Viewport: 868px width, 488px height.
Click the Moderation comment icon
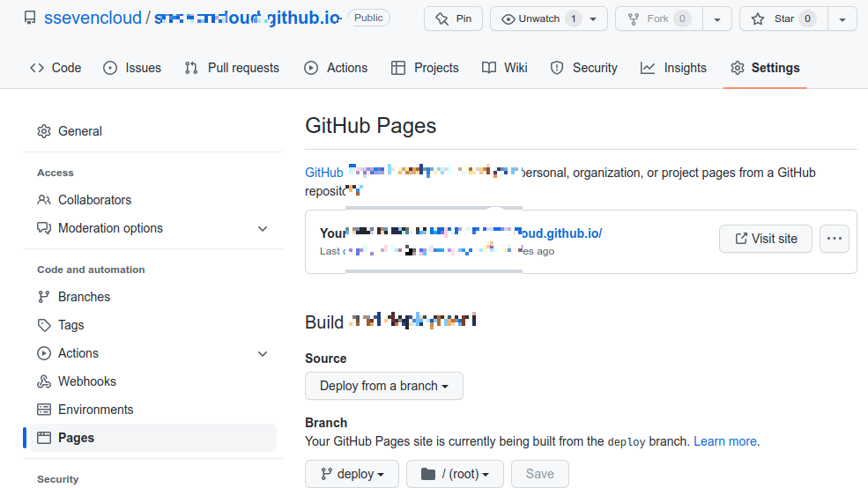coord(44,228)
